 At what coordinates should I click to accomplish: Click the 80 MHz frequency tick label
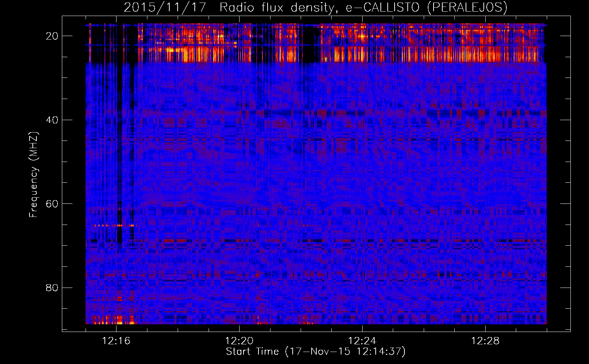click(x=52, y=288)
